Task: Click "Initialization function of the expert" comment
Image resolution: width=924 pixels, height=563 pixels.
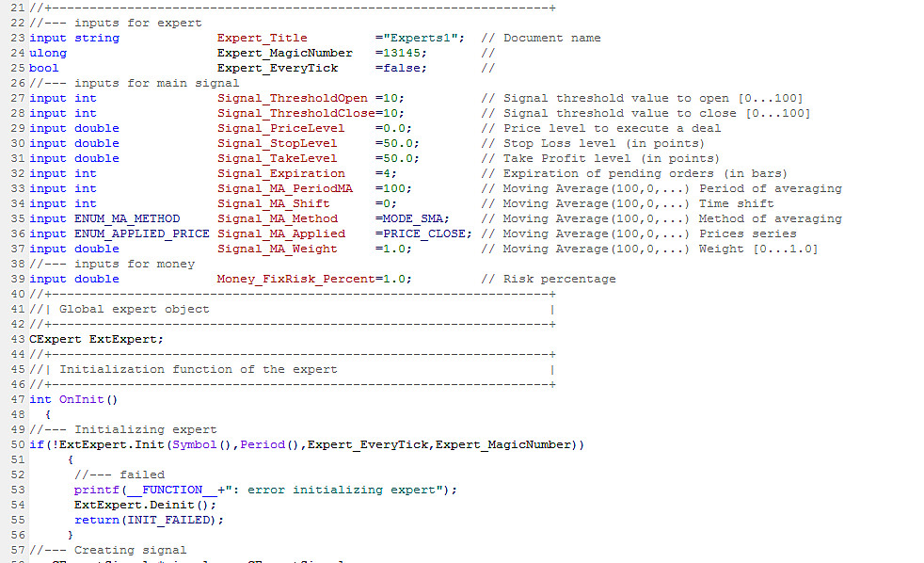Action: click(x=198, y=369)
